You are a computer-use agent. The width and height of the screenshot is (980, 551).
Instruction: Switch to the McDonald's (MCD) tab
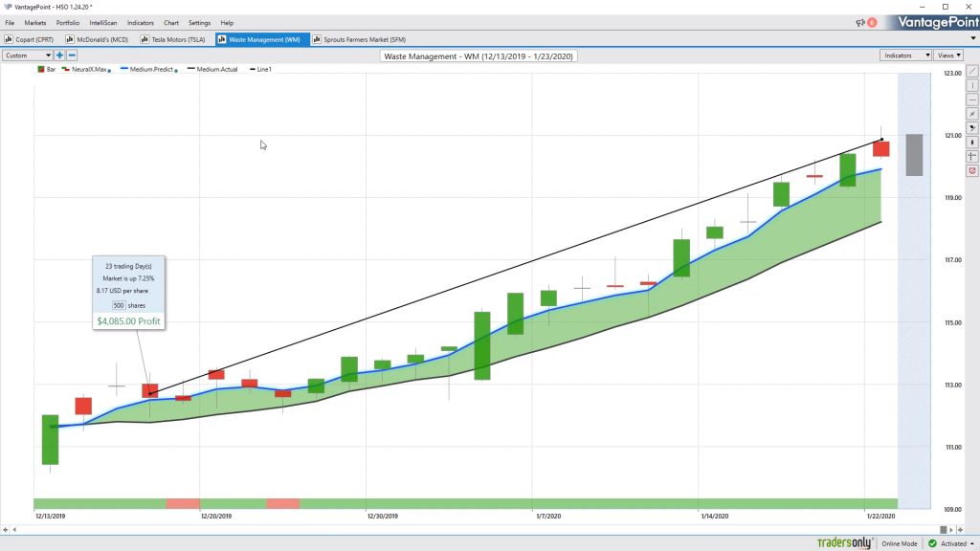[x=98, y=39]
